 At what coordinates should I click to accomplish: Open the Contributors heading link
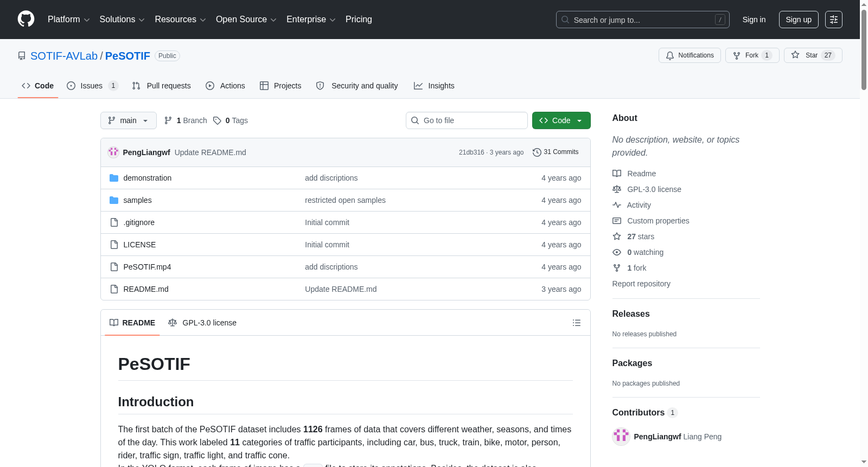pos(645,413)
